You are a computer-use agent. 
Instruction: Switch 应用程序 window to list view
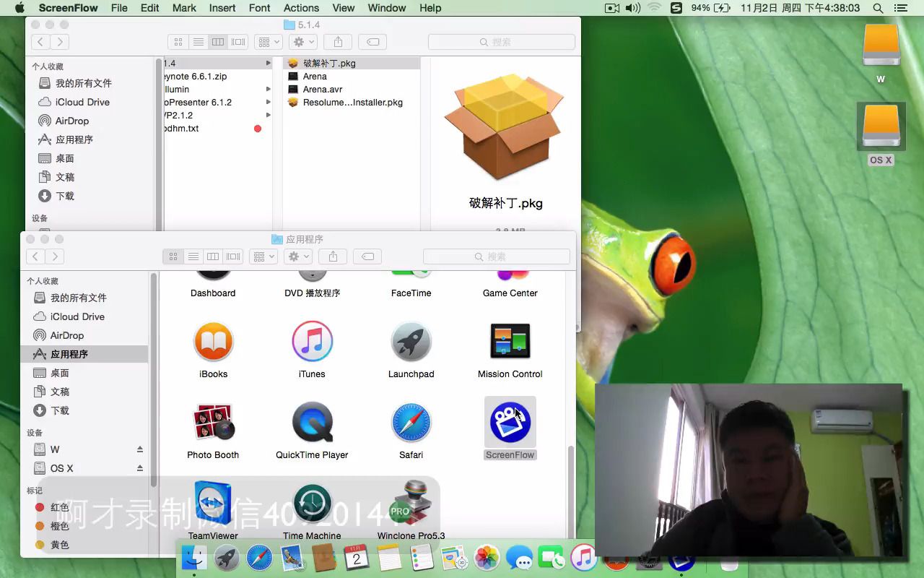pos(193,256)
